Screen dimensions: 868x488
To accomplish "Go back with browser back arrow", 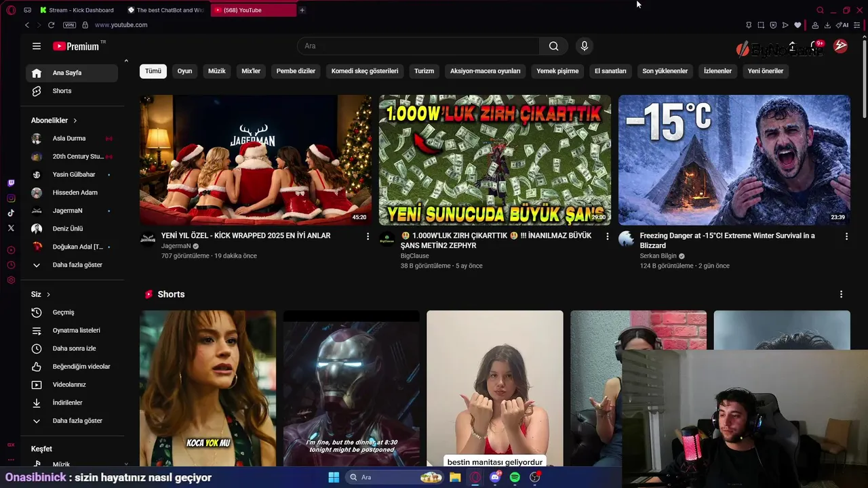I will [x=27, y=25].
